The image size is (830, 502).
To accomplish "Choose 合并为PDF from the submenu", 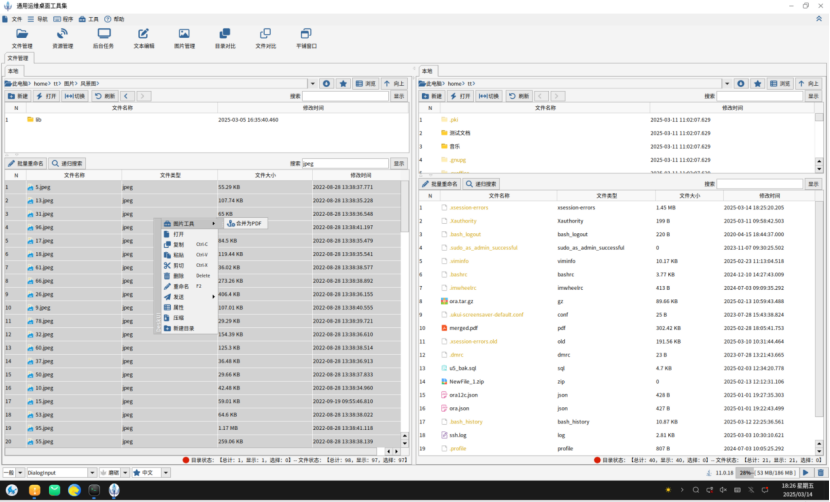I will [245, 223].
